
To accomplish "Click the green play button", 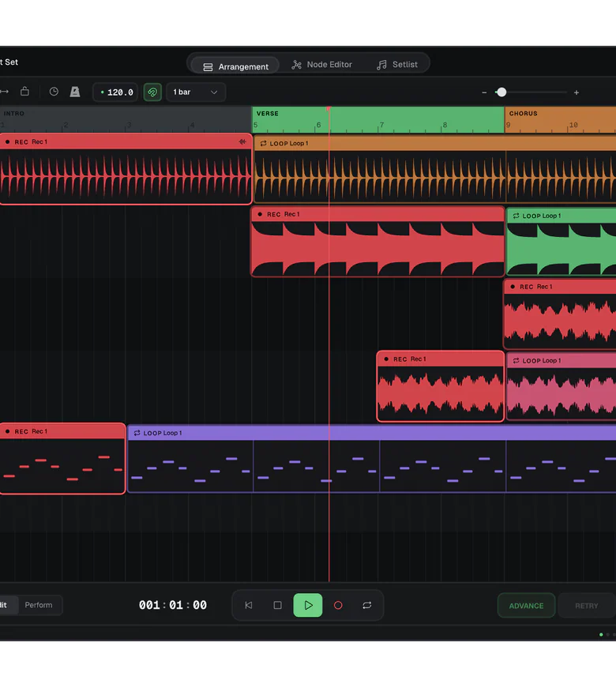I will [x=308, y=605].
